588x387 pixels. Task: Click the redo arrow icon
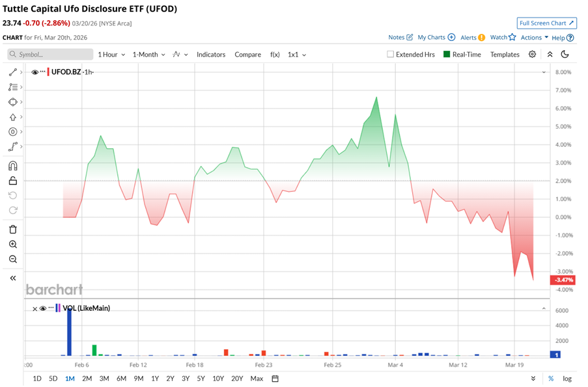click(13, 210)
